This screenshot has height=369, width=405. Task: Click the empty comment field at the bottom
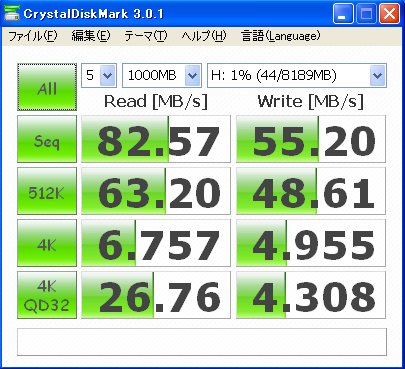pos(202,342)
